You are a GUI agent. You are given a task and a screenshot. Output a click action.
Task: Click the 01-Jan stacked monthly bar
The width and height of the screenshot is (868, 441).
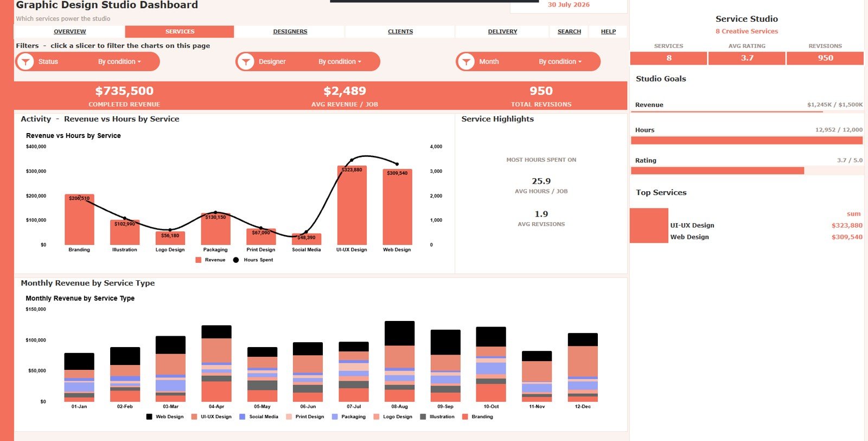[79, 377]
